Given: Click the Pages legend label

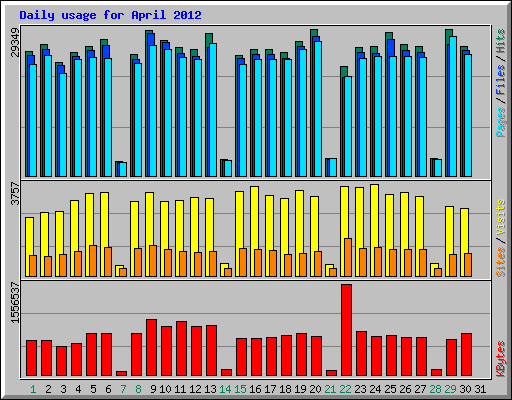Looking at the screenshot, I should (501, 122).
